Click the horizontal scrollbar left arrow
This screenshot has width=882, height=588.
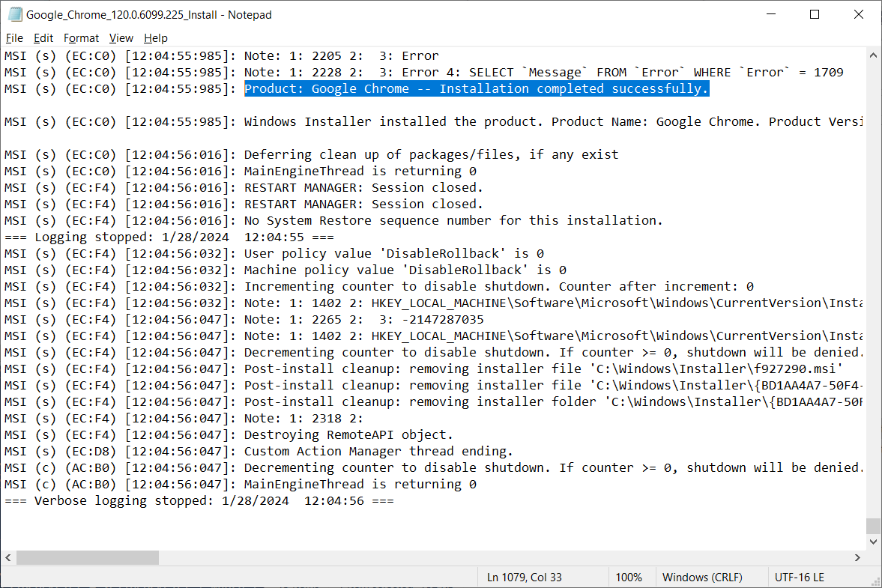point(8,557)
